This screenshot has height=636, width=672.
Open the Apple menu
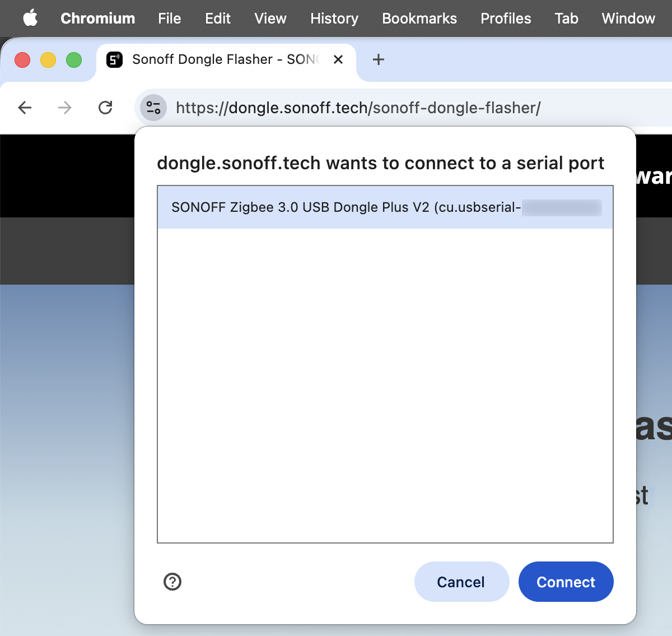[31, 18]
